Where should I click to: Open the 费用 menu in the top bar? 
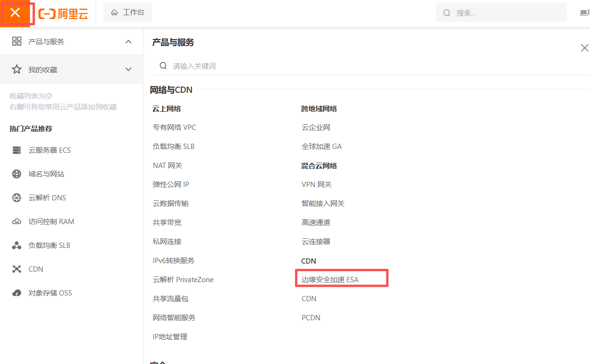tap(585, 13)
